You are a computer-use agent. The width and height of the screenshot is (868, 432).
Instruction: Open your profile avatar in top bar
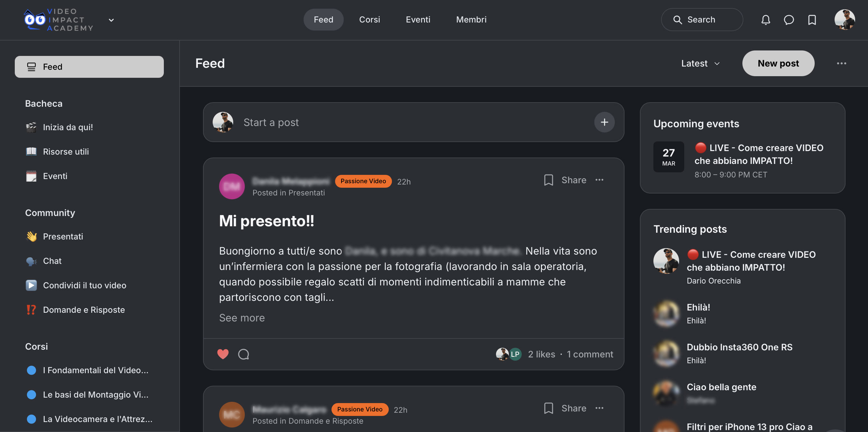(845, 20)
